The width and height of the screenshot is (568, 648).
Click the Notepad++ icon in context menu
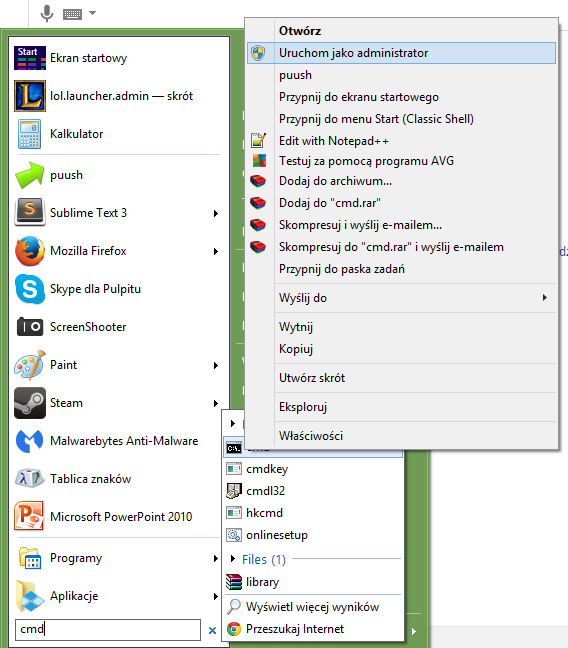(x=258, y=141)
